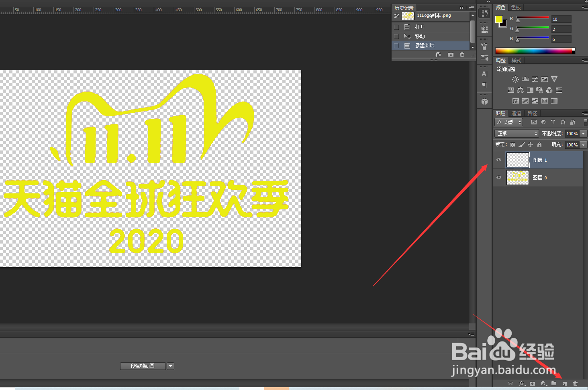
Task: Add a Gradient Map adjustment
Action: [x=554, y=101]
